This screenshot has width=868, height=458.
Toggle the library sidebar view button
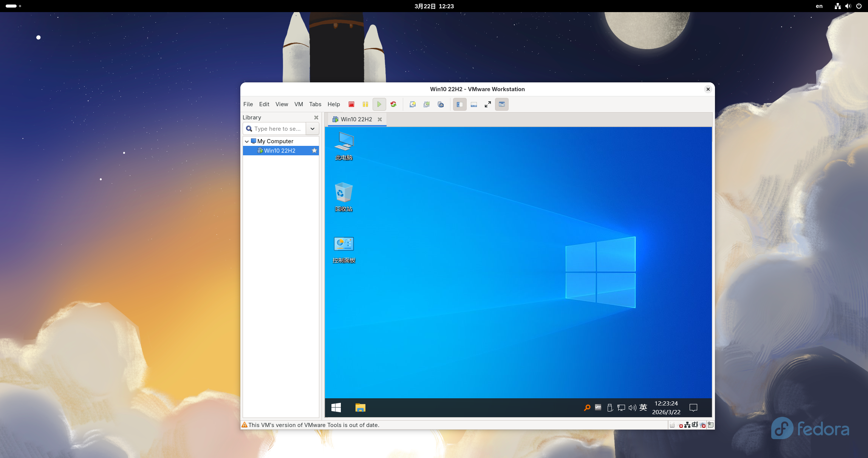point(460,104)
